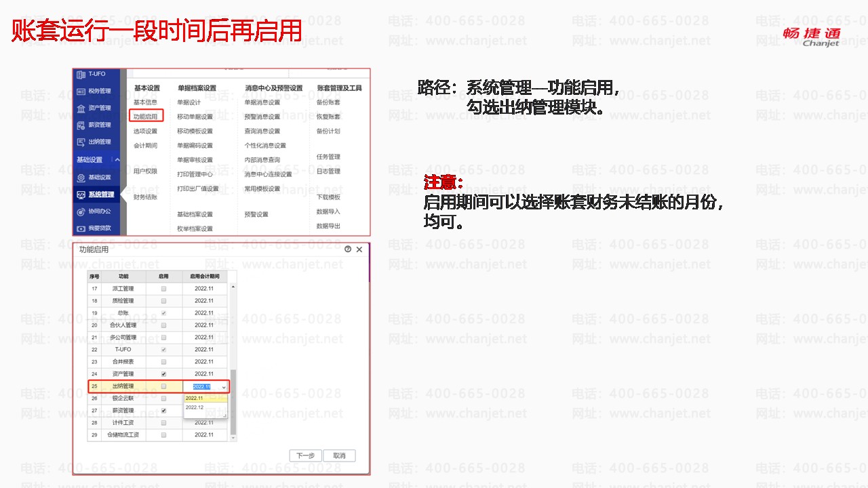Image resolution: width=868 pixels, height=488 pixels.
Task: Open 基础档案设置 menu entry
Action: click(x=195, y=214)
